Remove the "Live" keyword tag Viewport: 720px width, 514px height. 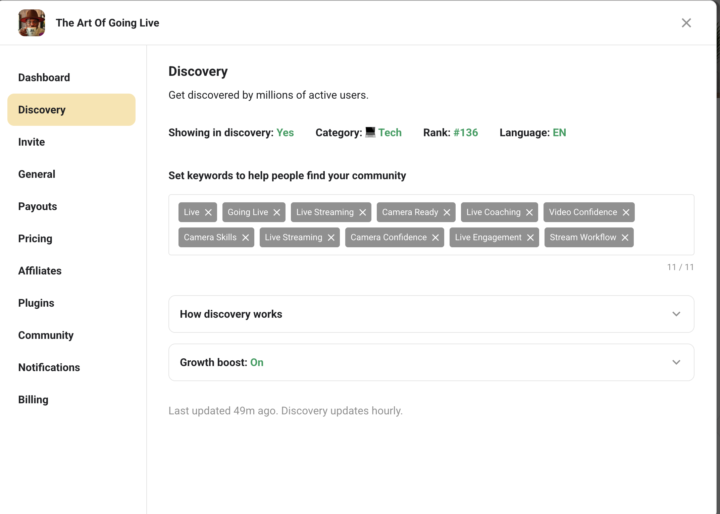[x=208, y=212]
